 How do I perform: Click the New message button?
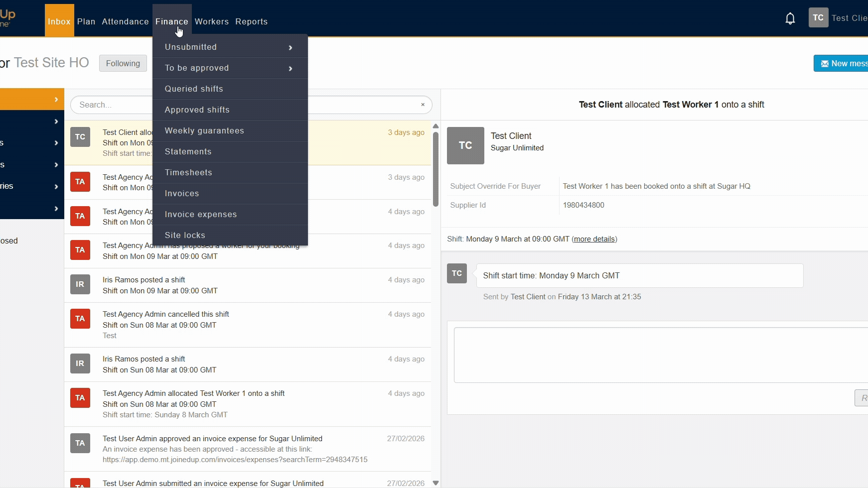[843, 63]
